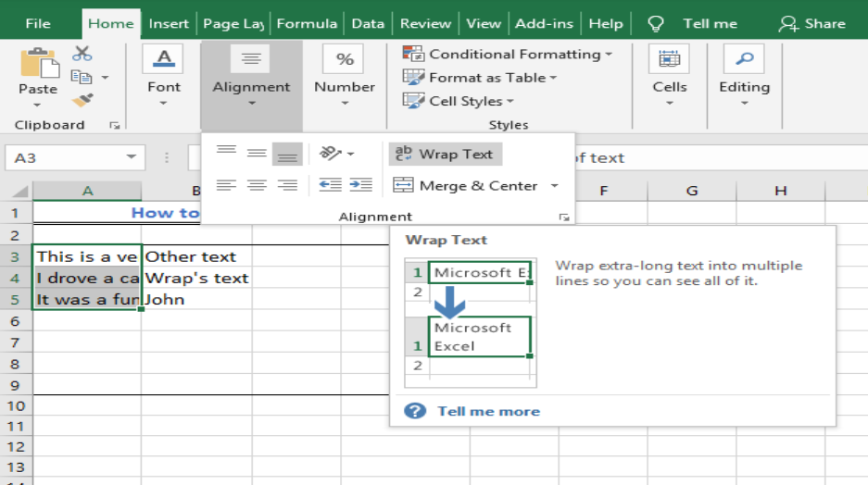
Task: Select the Home tab
Action: [x=111, y=24]
